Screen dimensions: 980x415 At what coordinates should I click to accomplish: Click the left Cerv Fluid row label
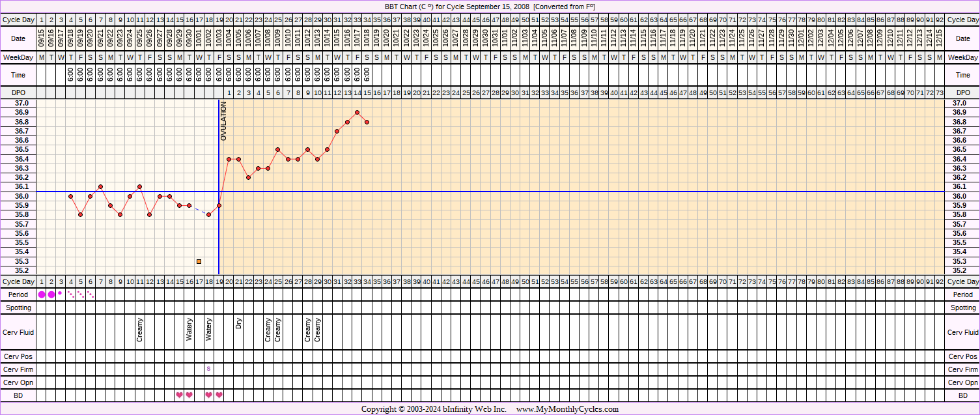18,332
